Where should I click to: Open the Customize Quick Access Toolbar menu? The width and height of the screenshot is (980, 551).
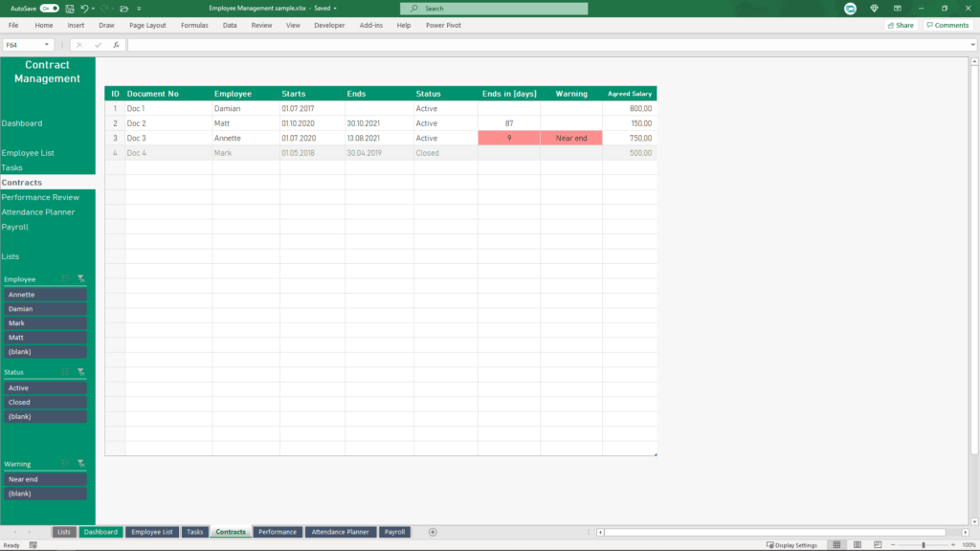(139, 9)
